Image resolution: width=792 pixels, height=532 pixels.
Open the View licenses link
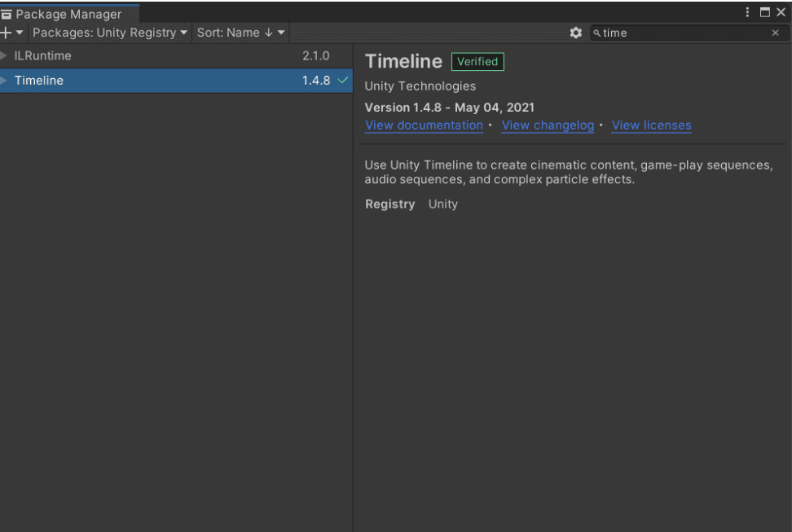651,125
